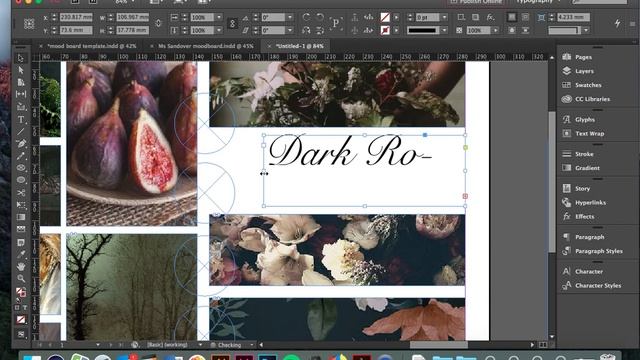This screenshot has height=360, width=640.
Task: Click the reference point locator grid
Action: pos(29,24)
